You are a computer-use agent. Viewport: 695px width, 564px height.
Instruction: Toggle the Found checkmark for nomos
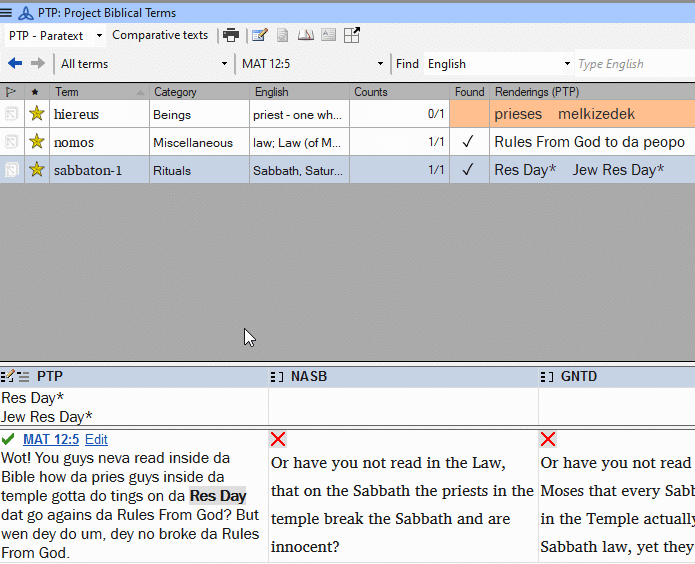pos(467,142)
